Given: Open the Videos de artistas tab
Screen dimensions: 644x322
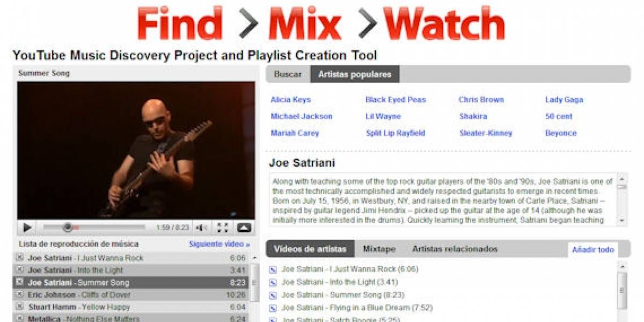Looking at the screenshot, I should 310,248.
